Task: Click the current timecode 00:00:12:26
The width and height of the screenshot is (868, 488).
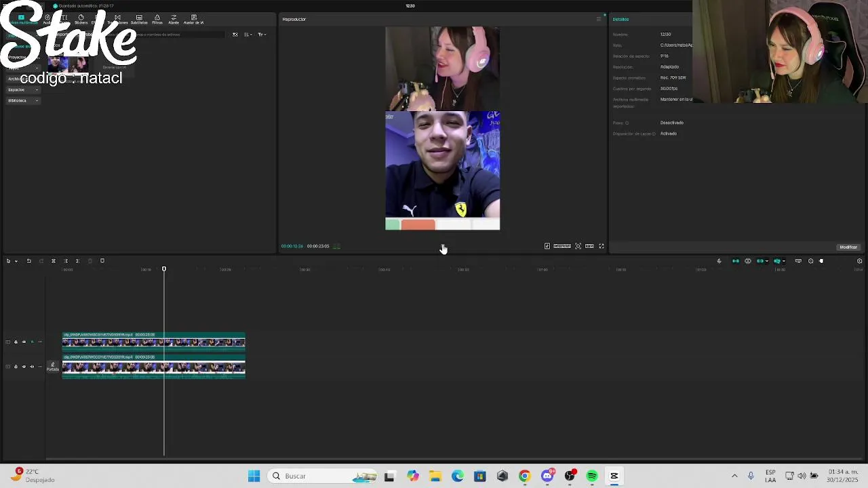Action: [292, 246]
